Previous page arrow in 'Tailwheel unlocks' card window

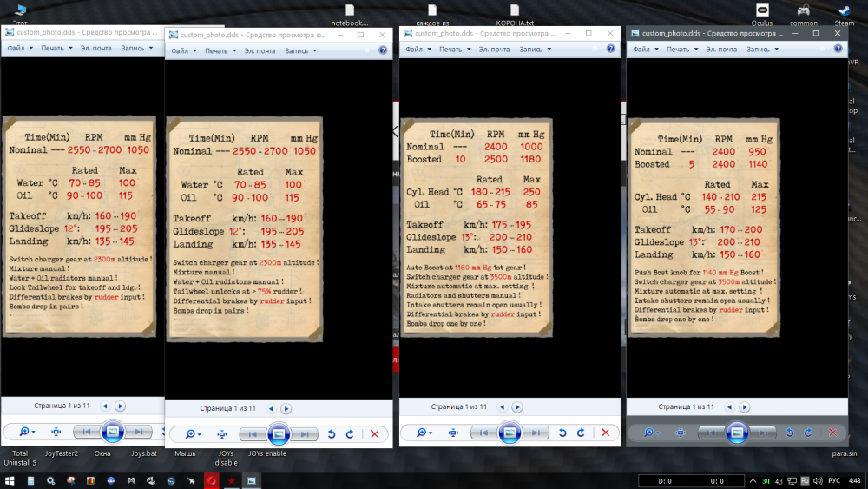coord(271,409)
